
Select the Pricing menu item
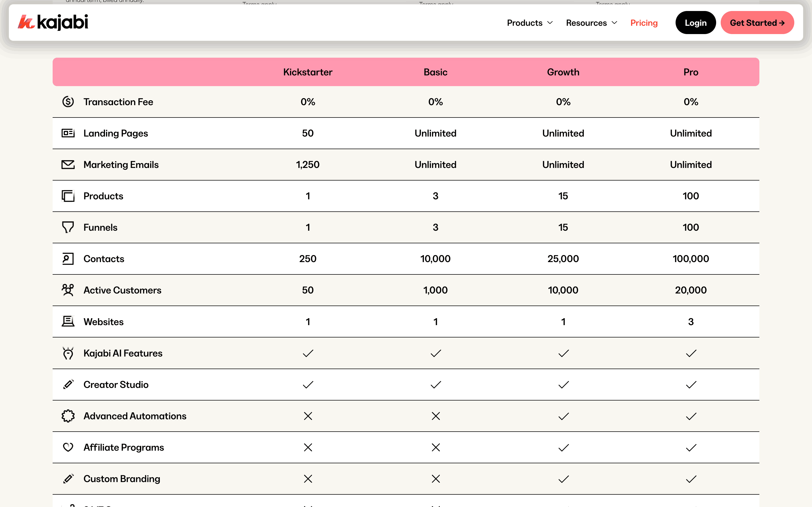[x=644, y=23]
